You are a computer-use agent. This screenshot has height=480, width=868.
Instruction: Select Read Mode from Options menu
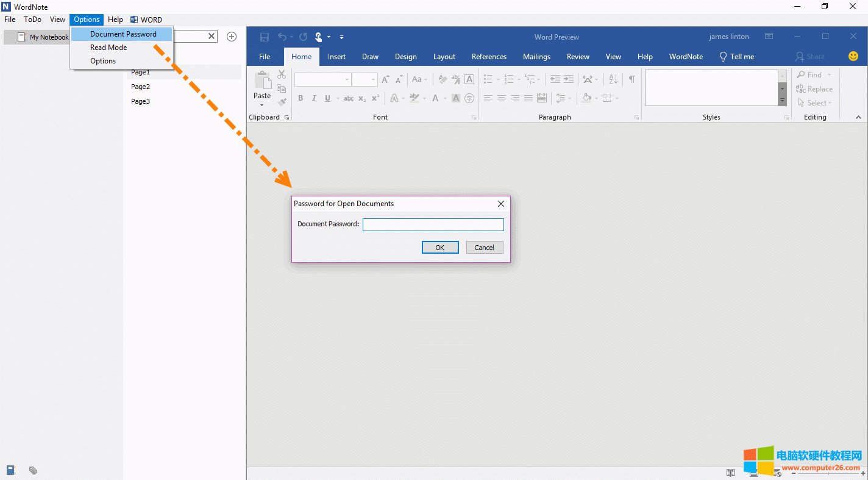108,48
